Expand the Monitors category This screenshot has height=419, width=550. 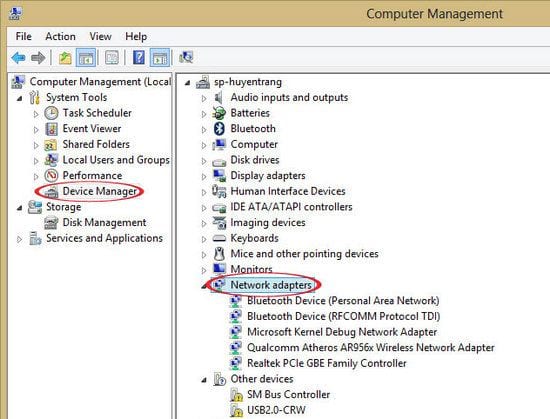coord(204,270)
